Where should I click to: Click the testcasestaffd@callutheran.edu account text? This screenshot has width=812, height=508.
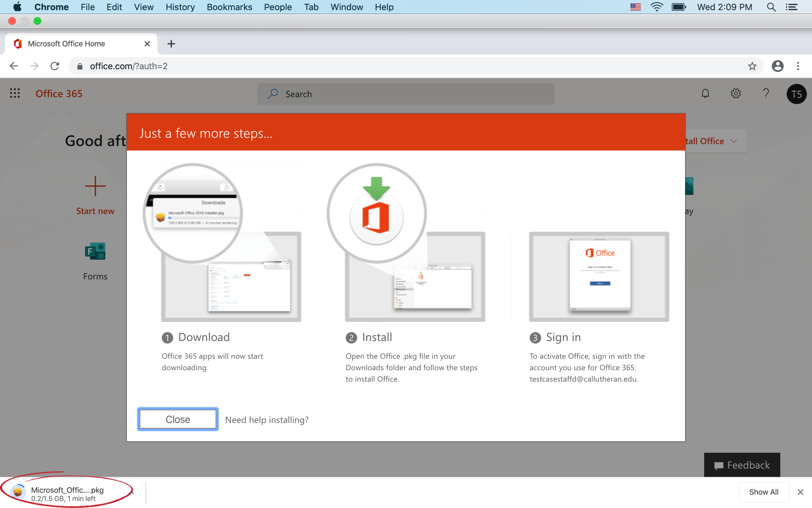point(584,379)
